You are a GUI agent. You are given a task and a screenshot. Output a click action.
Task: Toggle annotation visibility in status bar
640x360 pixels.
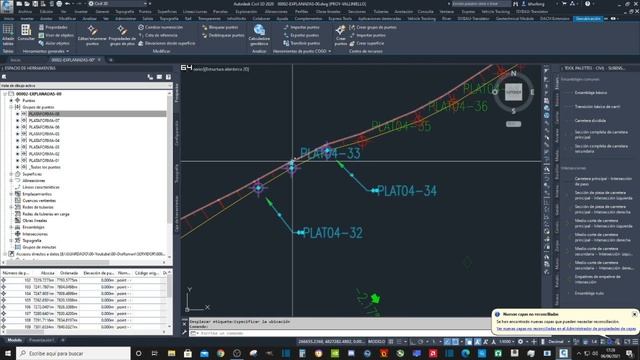click(x=478, y=342)
